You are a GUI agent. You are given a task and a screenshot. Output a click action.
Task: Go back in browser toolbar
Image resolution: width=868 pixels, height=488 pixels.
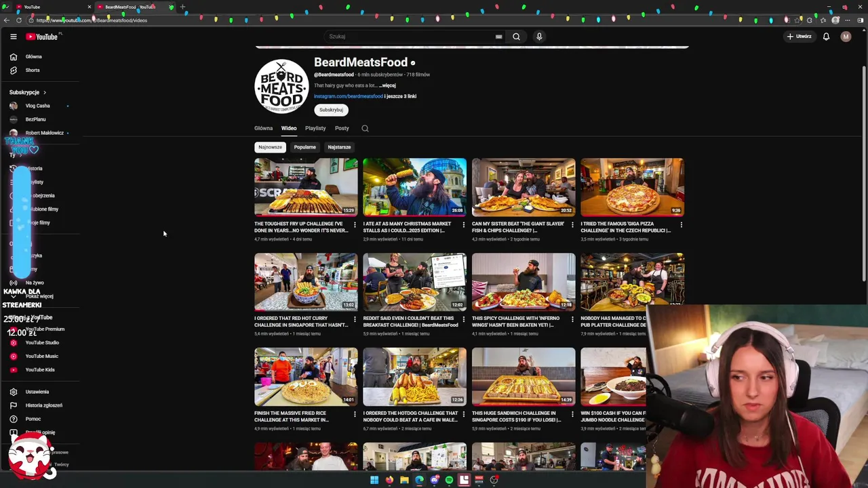click(7, 20)
